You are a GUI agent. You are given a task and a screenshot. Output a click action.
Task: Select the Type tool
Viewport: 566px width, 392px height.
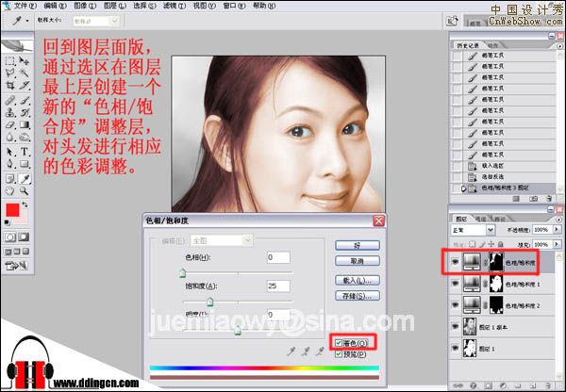coord(25,152)
